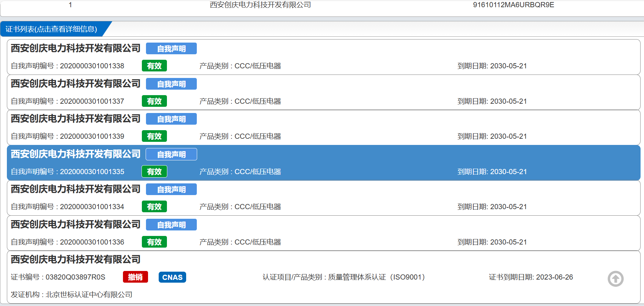This screenshot has height=306, width=644.
Task: Click 有效 status for declaration 2020000301001334
Action: tap(154, 206)
